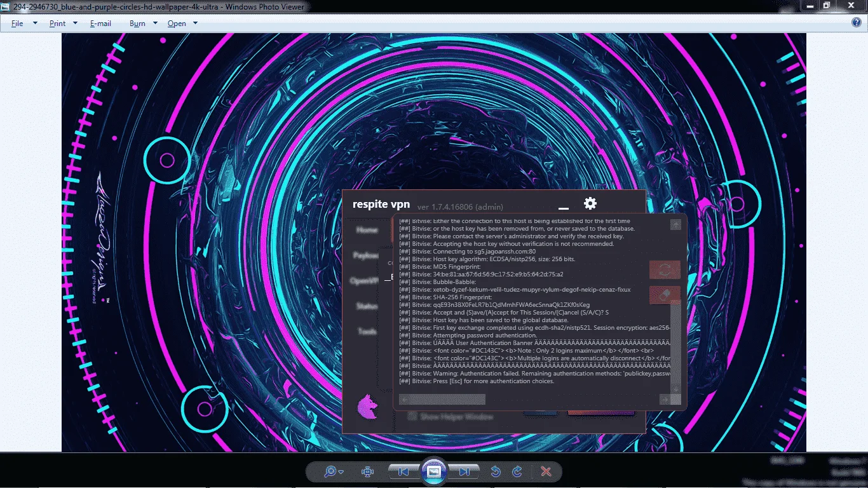Click 'or the host key has been removed' line
Image resolution: width=868 pixels, height=488 pixels.
517,229
